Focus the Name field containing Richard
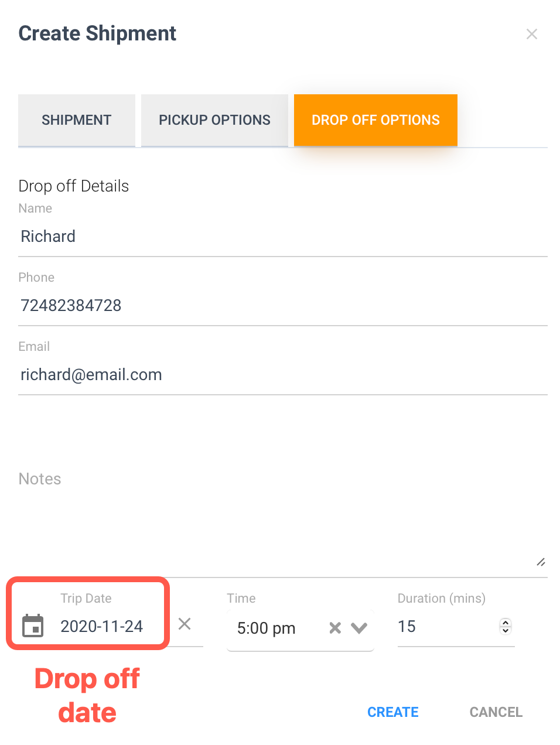Image resolution: width=560 pixels, height=745 pixels. [283, 237]
